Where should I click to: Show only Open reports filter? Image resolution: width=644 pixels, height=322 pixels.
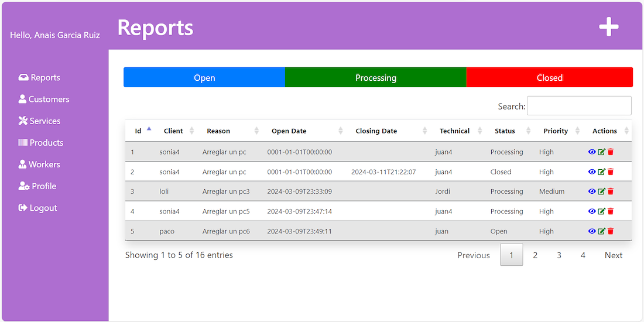pyautogui.click(x=204, y=77)
